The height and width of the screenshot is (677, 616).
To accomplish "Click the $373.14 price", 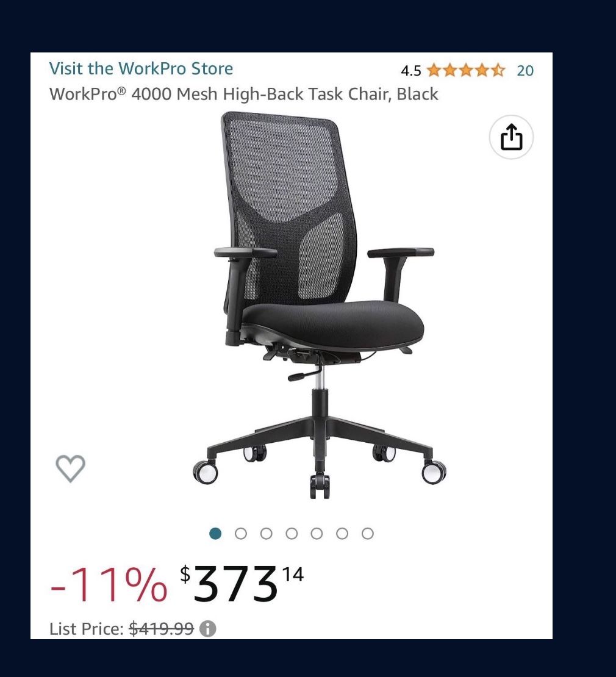I will (x=242, y=583).
